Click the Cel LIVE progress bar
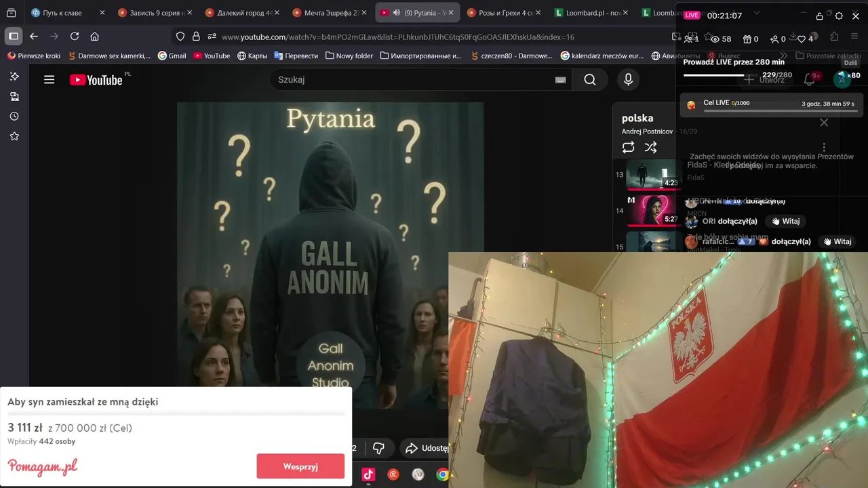868x488 pixels. pos(779,110)
